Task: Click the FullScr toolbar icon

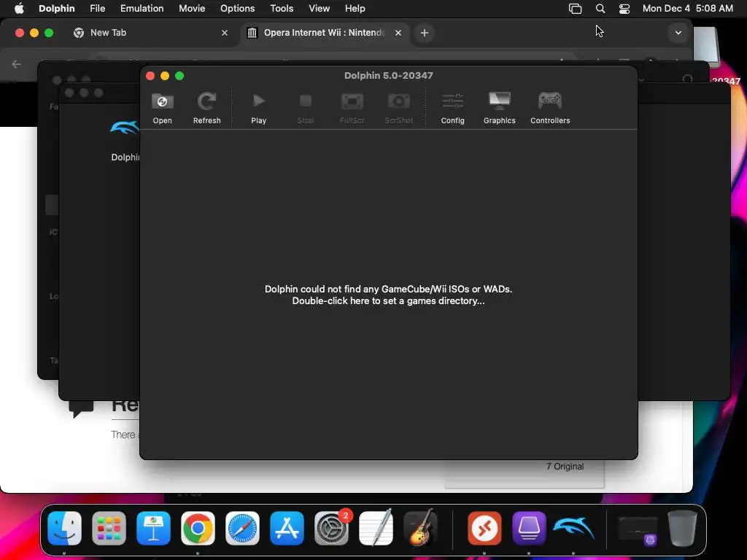Action: pyautogui.click(x=352, y=108)
